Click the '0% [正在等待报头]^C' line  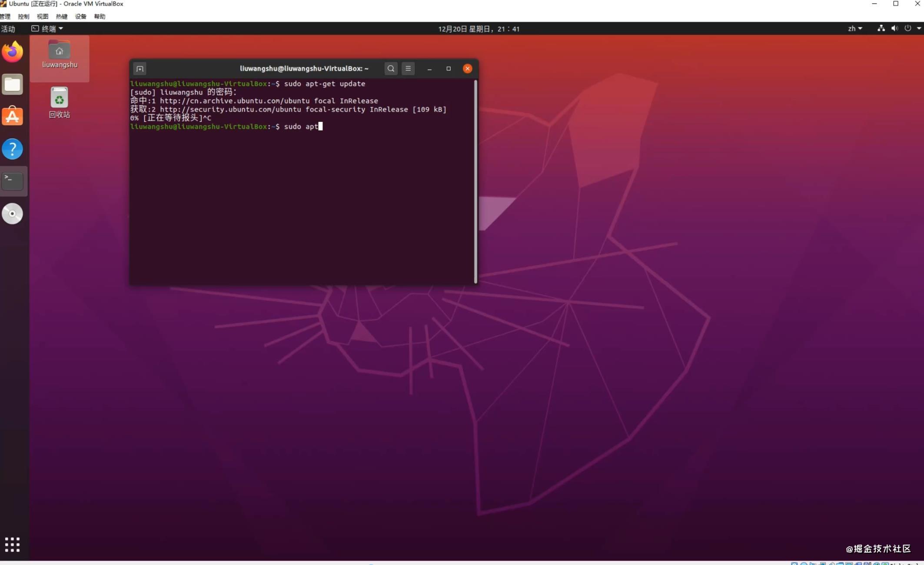tap(171, 118)
